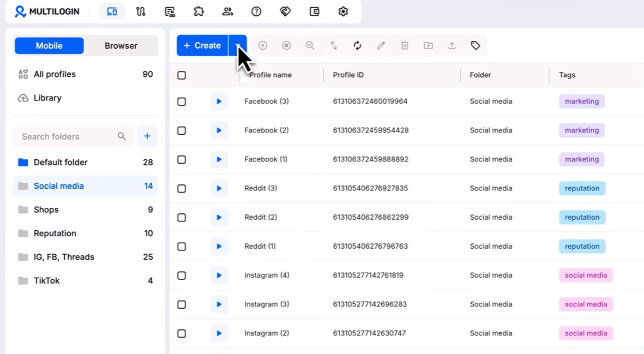The image size is (644, 354).
Task: Launch the Reddit (3) profile play button
Action: pyautogui.click(x=219, y=189)
